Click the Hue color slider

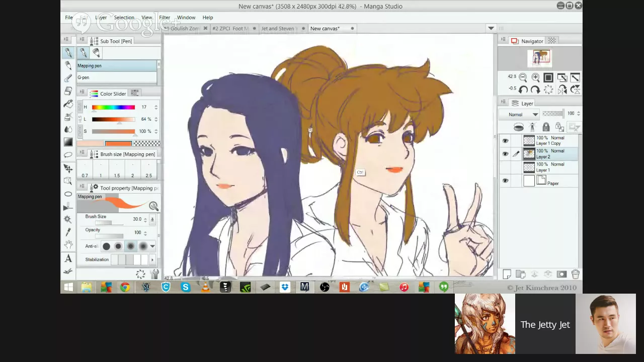click(113, 107)
